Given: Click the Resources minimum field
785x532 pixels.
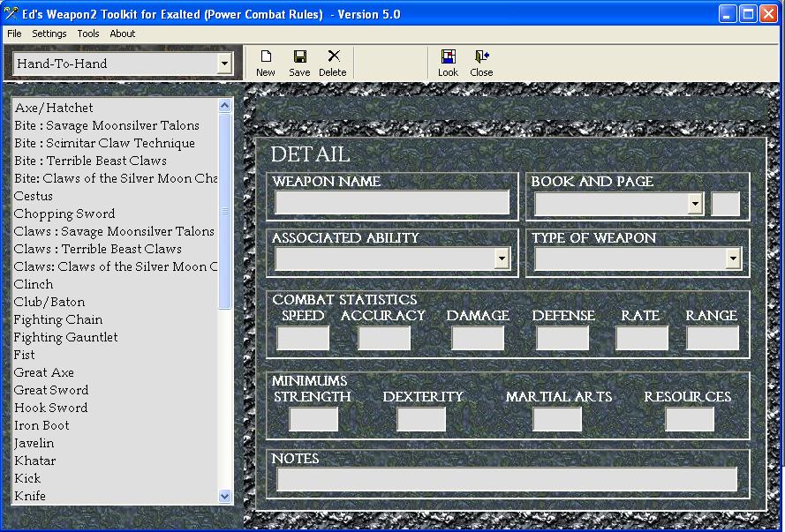Looking at the screenshot, I should (690, 419).
